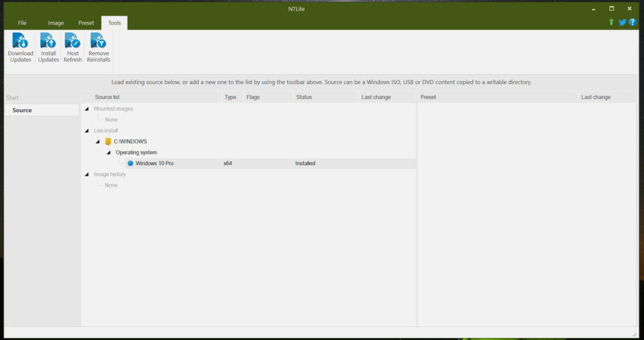Collapse the Live install group
This screenshot has height=340, width=644.
(87, 131)
